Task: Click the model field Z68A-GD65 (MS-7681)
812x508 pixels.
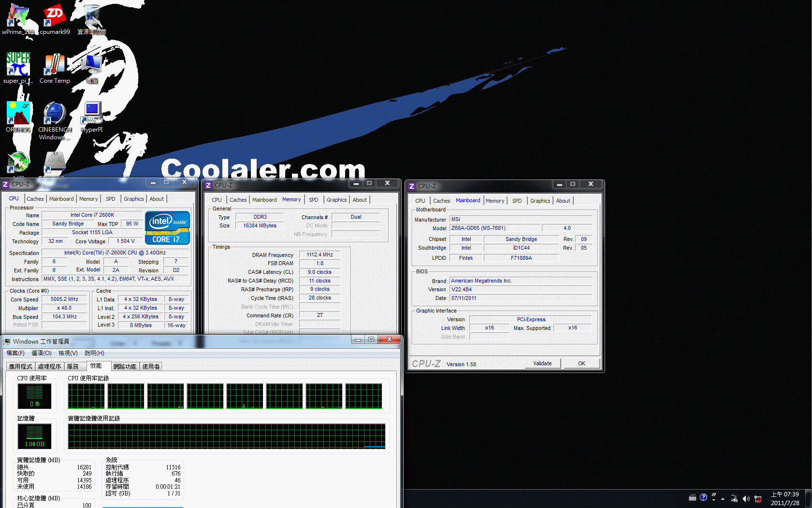Action: click(494, 228)
